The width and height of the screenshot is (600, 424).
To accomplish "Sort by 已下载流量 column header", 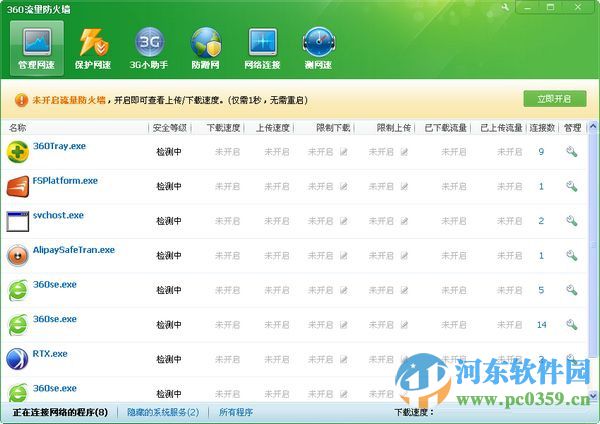I will (x=446, y=128).
